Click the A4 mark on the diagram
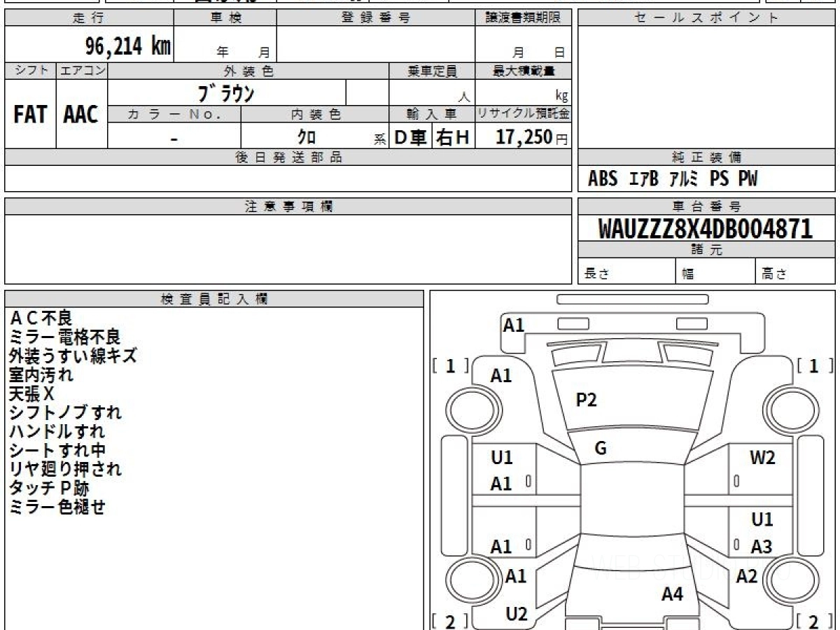 click(x=672, y=595)
